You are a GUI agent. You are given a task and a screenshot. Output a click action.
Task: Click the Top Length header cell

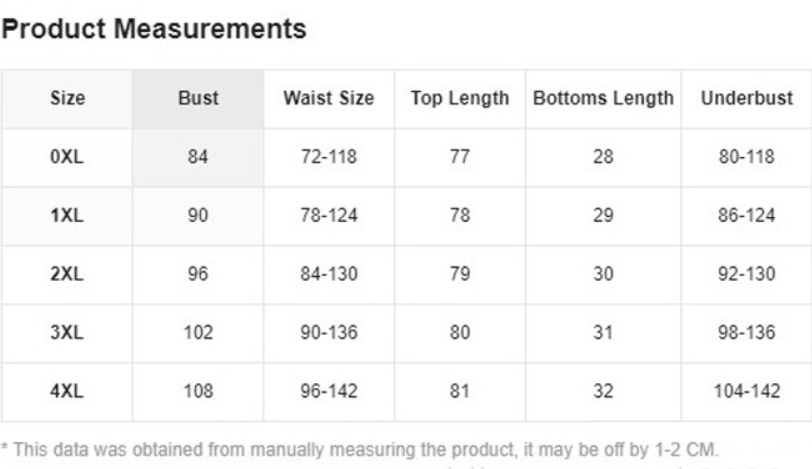coord(460,98)
